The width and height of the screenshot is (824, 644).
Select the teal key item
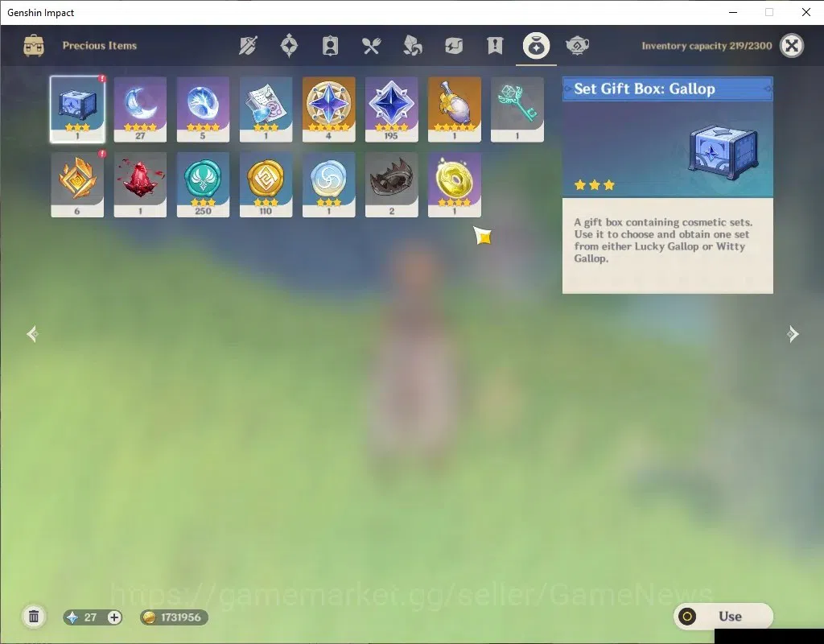tap(517, 109)
